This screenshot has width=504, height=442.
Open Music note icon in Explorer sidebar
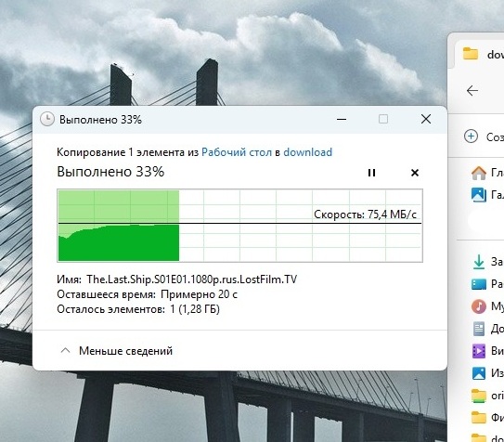479,306
